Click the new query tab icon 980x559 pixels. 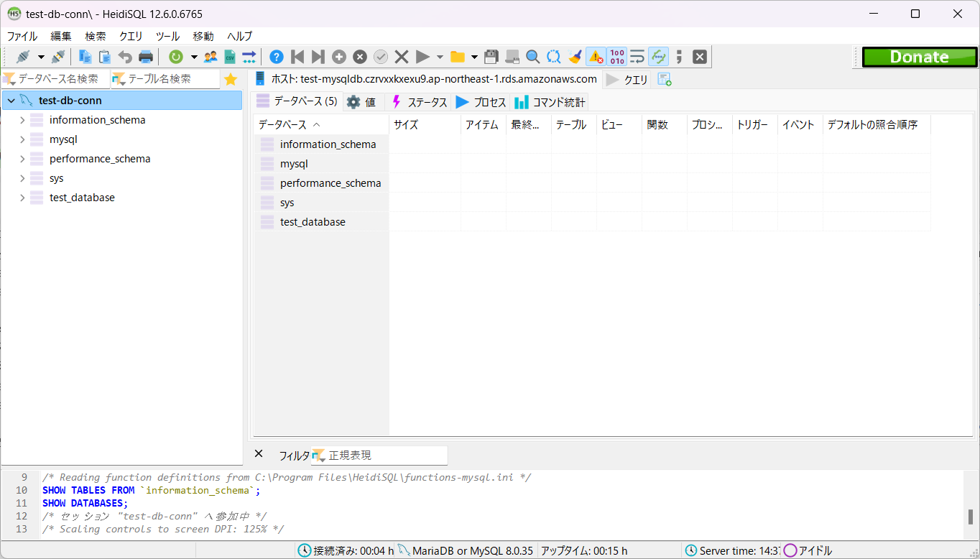(665, 79)
